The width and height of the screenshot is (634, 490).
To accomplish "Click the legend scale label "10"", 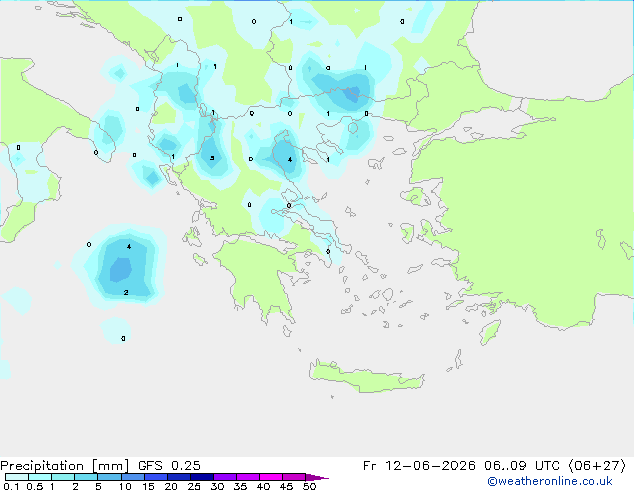I will tap(125, 486).
